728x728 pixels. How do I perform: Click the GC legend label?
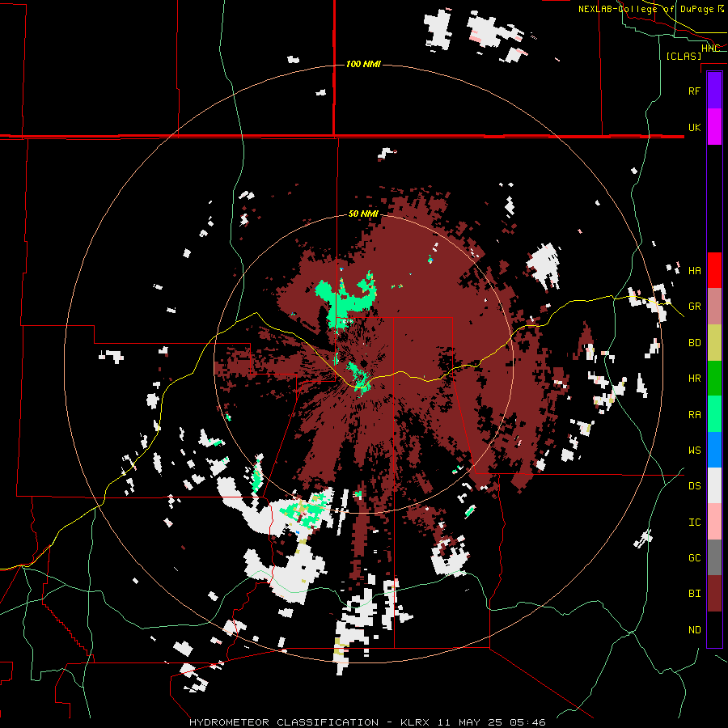pos(694,558)
